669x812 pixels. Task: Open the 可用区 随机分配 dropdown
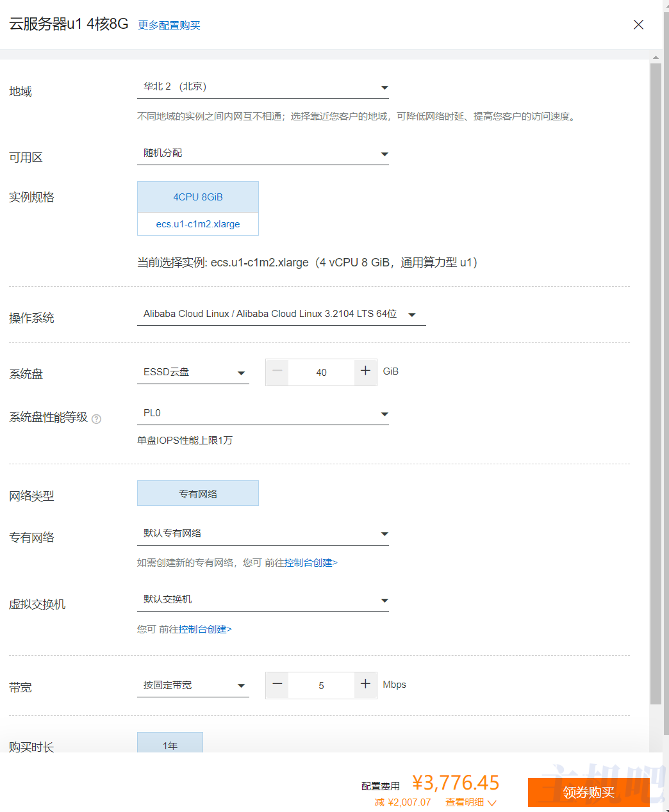(x=263, y=154)
